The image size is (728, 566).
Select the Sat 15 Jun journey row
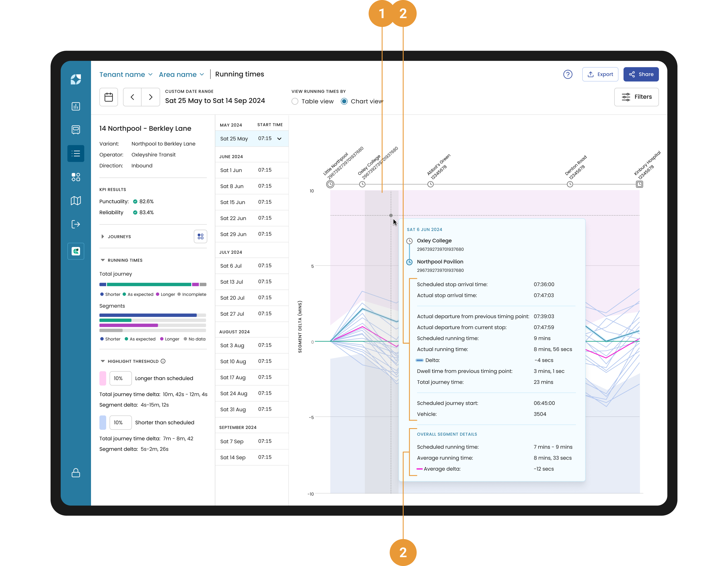251,202
